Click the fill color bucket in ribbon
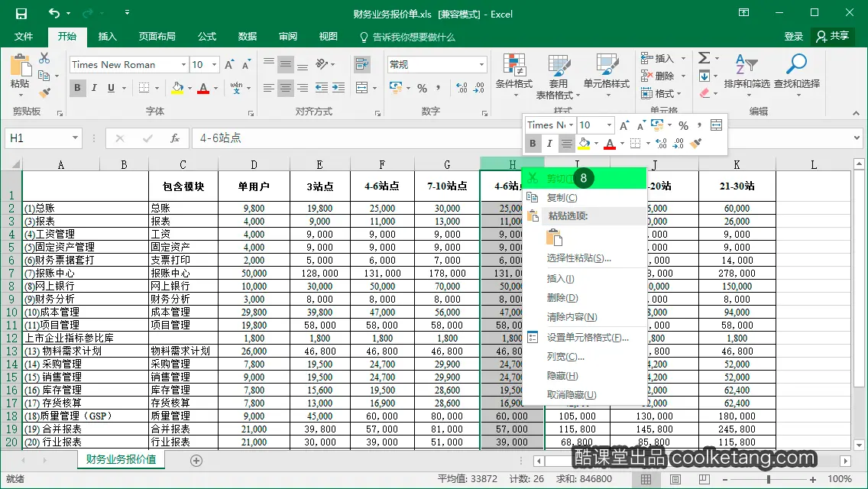The height and width of the screenshot is (489, 868). [x=178, y=88]
